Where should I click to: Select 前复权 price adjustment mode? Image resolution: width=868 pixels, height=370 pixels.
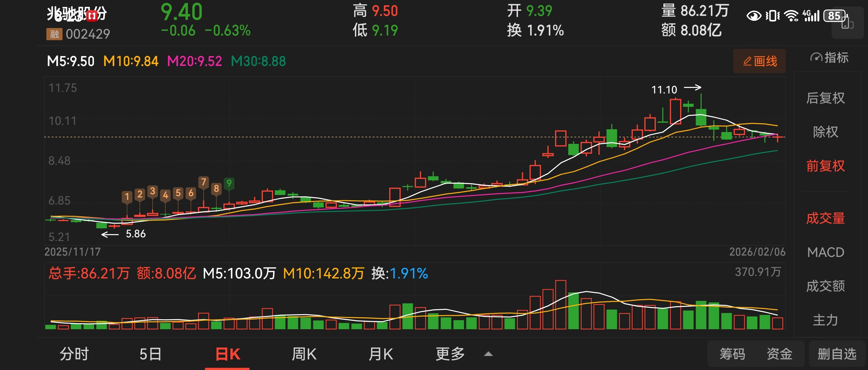(x=825, y=166)
